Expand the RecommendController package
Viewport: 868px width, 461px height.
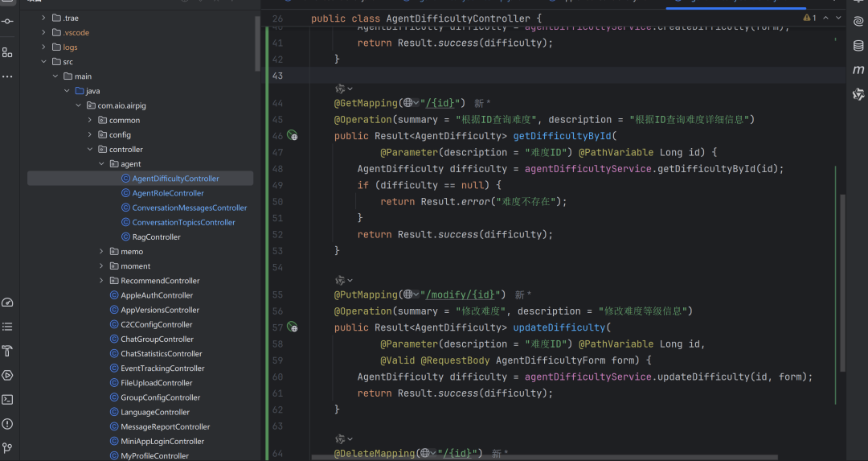point(101,281)
